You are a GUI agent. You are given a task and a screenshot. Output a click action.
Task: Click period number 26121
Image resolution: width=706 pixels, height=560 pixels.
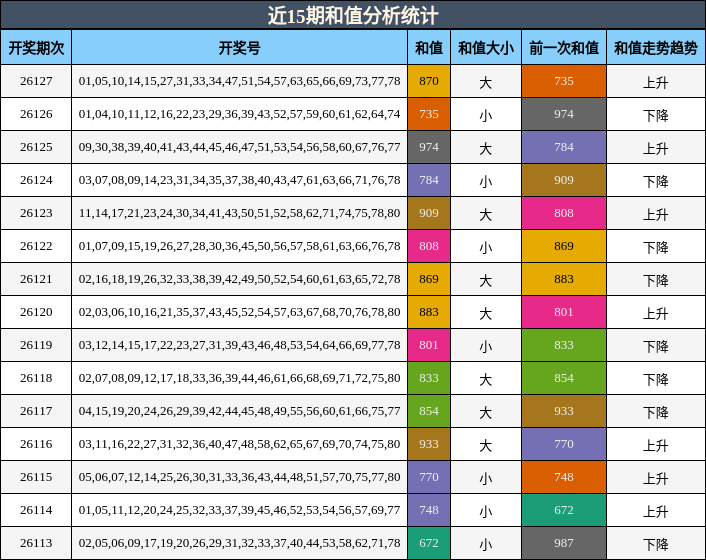tap(36, 279)
